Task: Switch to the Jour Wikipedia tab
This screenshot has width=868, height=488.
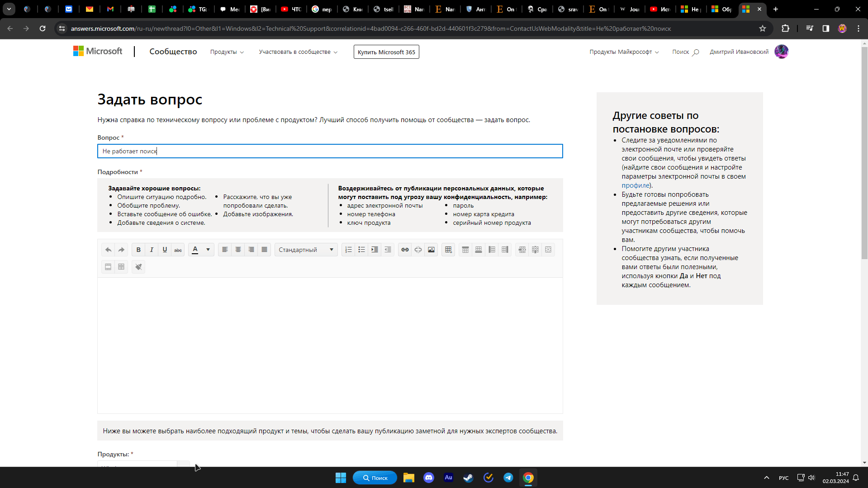Action: (x=629, y=9)
